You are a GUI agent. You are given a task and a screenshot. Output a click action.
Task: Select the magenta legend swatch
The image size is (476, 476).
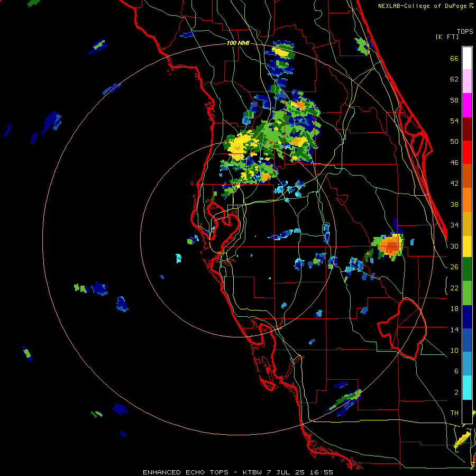[x=467, y=105]
